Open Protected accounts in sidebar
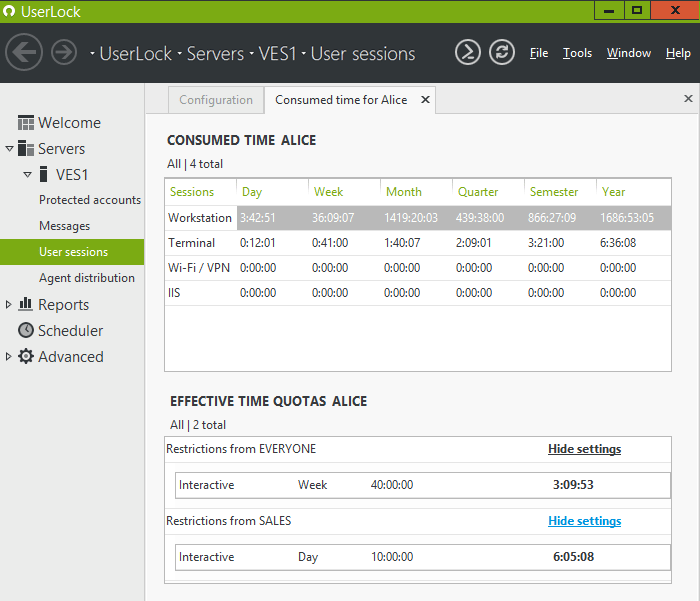700x601 pixels. 90,200
